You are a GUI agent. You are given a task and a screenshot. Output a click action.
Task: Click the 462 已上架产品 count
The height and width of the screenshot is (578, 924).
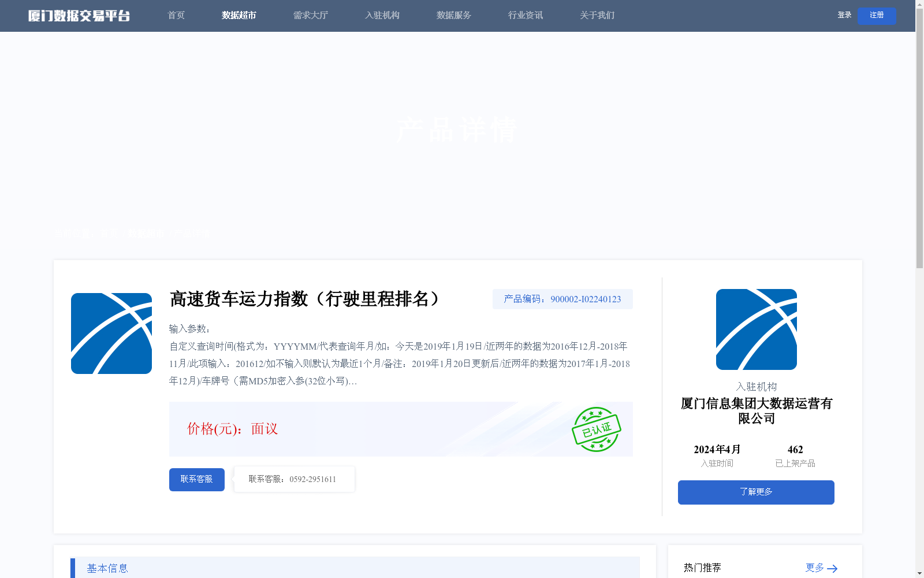[x=795, y=450]
